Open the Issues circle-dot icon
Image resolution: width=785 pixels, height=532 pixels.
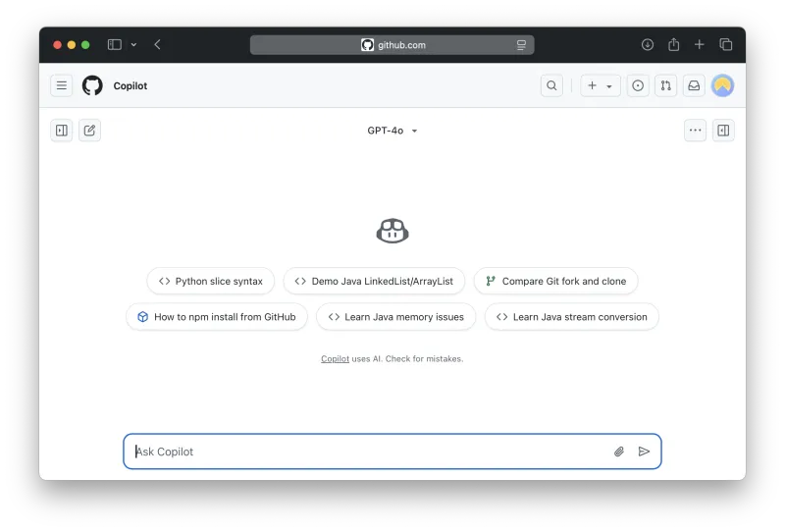638,85
